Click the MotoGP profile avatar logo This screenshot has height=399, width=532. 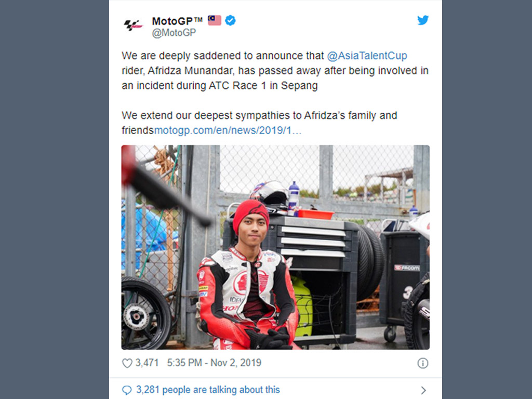coord(133,25)
